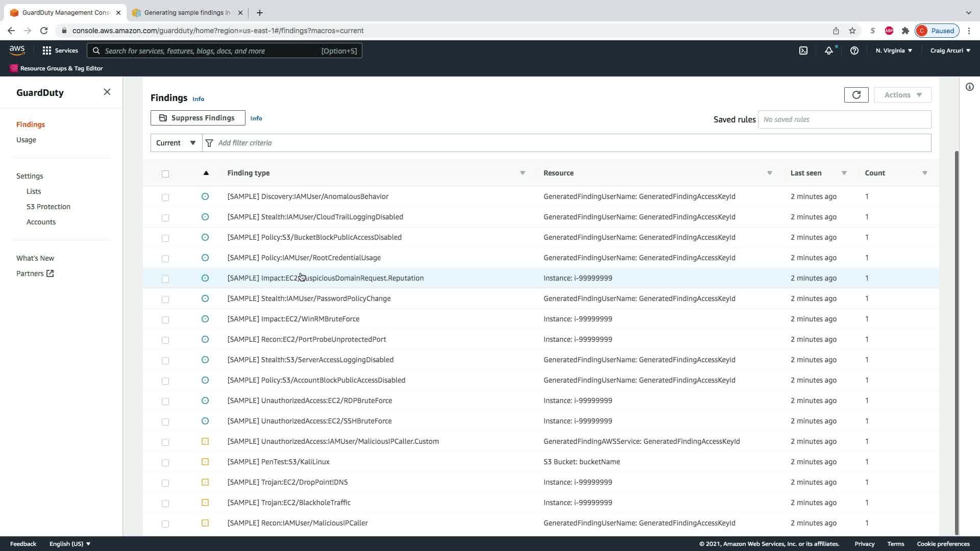The height and width of the screenshot is (551, 980).
Task: Close the GuardDuty navigation panel
Action: coord(107,92)
